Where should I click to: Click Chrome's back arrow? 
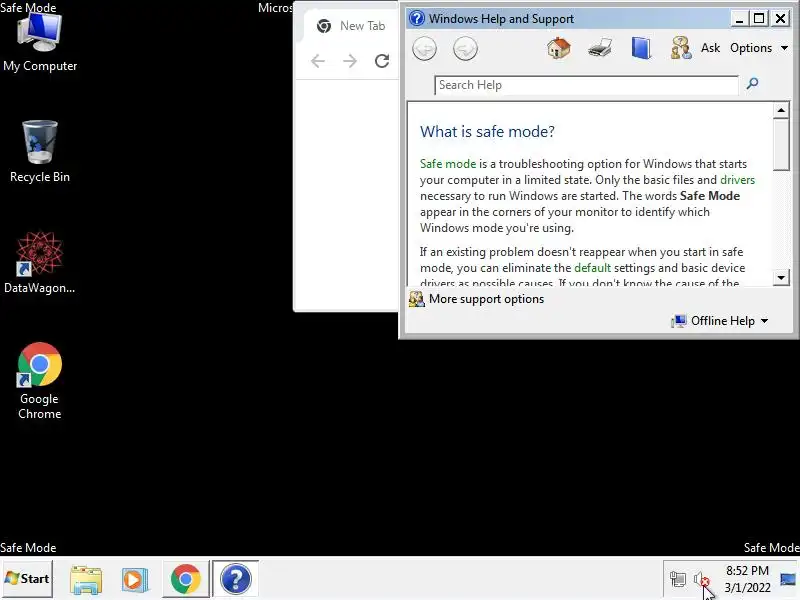pyautogui.click(x=318, y=61)
